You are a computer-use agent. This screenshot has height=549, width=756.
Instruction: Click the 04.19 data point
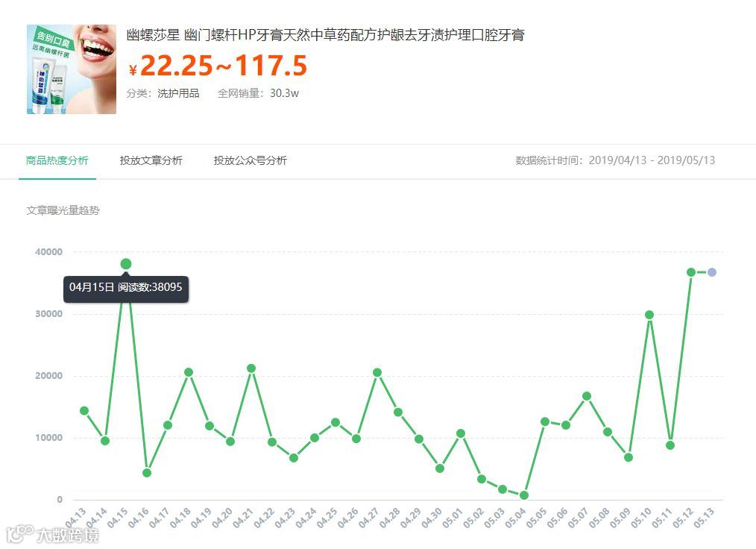pos(210,426)
